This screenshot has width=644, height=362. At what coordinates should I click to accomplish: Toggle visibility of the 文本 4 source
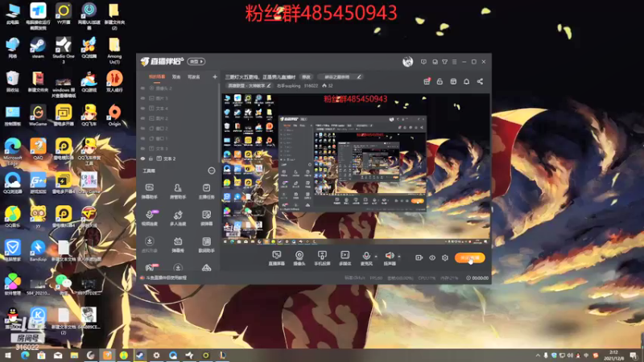tap(142, 109)
